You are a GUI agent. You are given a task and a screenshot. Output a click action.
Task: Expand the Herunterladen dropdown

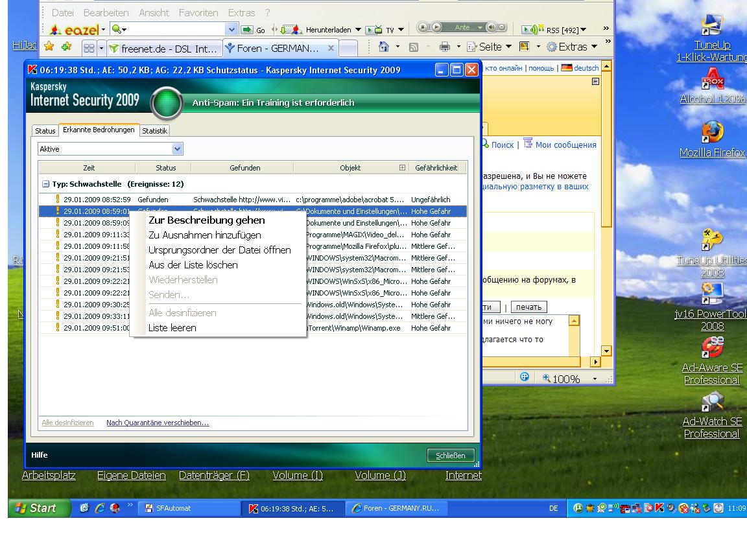coord(358,30)
